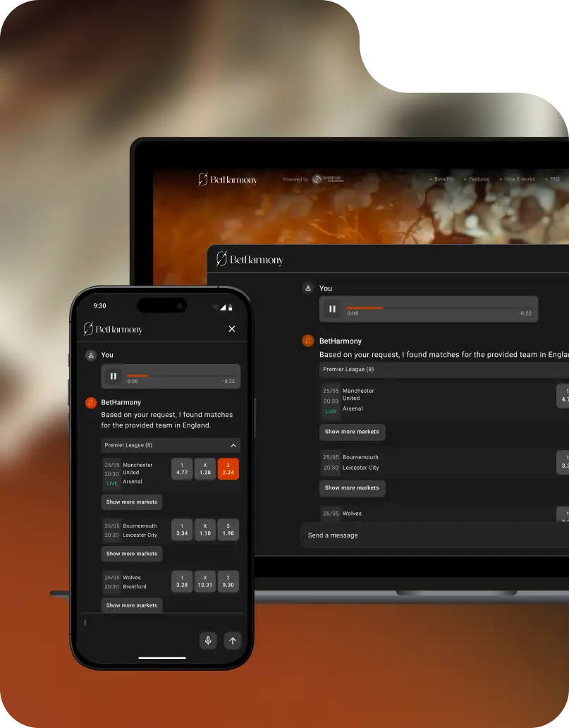The width and height of the screenshot is (569, 728).
Task: Click the BetHarmony logo in the laptop chat panel
Action: click(250, 260)
